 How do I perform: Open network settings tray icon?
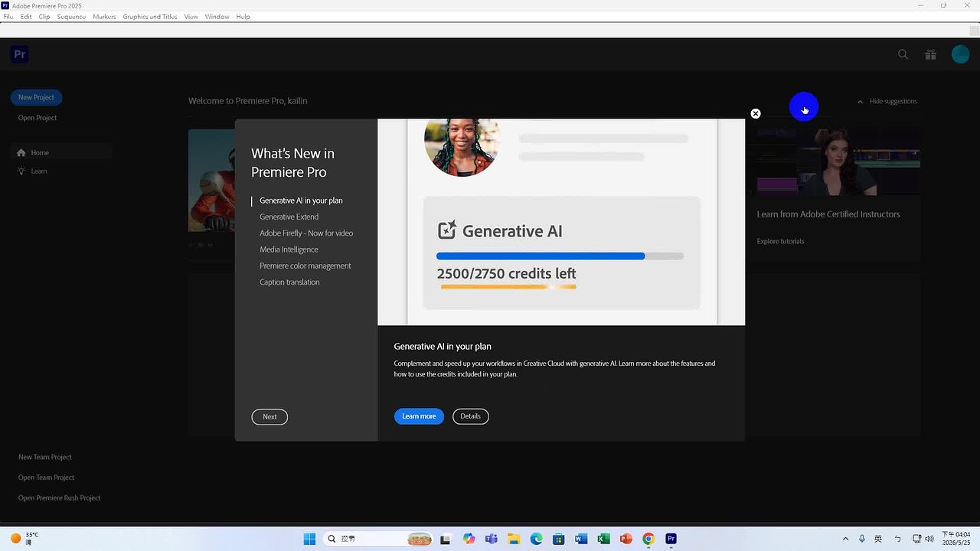pos(916,539)
